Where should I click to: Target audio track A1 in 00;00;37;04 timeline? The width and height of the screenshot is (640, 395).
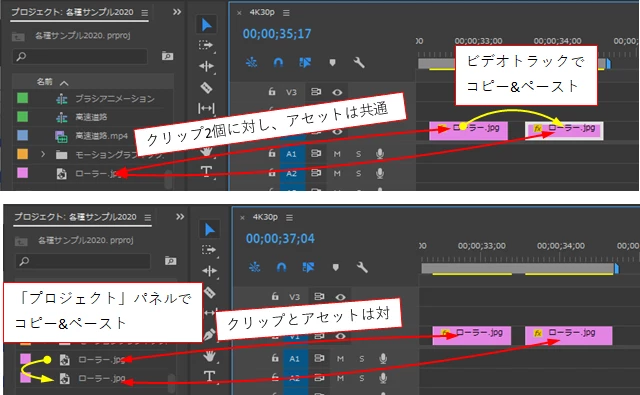[x=295, y=359]
